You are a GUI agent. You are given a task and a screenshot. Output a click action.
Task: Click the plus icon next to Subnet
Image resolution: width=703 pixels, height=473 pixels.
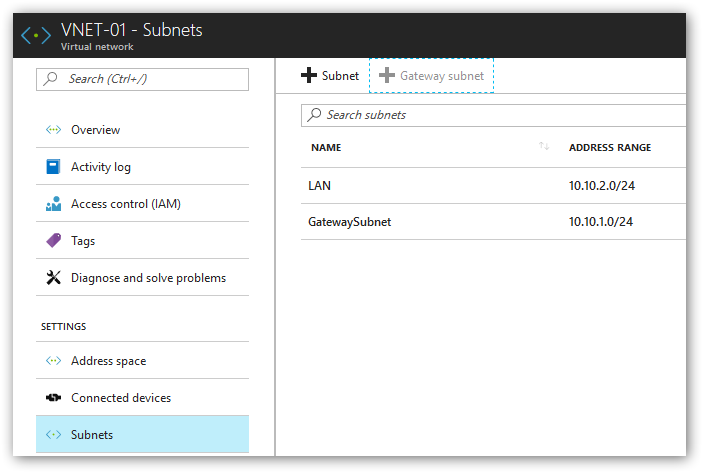(309, 75)
